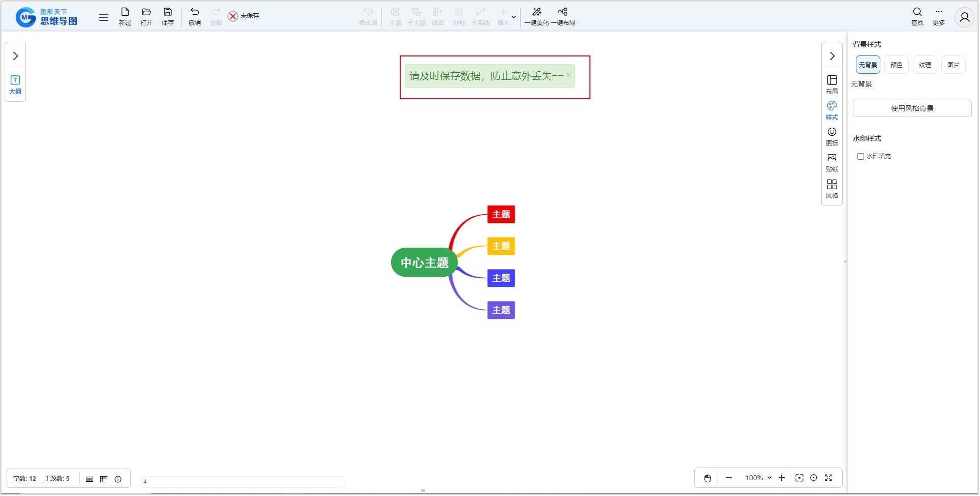Screen dimensions: 980x496
Task: Open the user account avatar
Action: pos(964,17)
